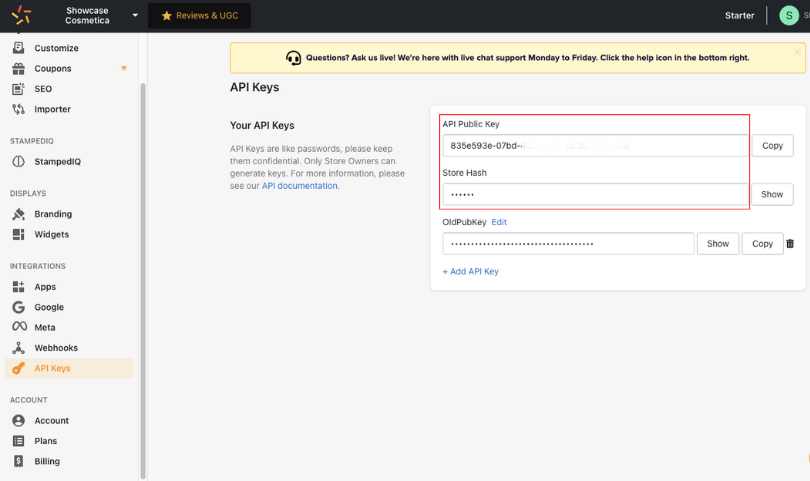
Task: Open the Showcase Cosmetica store dropdown
Action: pos(135,15)
